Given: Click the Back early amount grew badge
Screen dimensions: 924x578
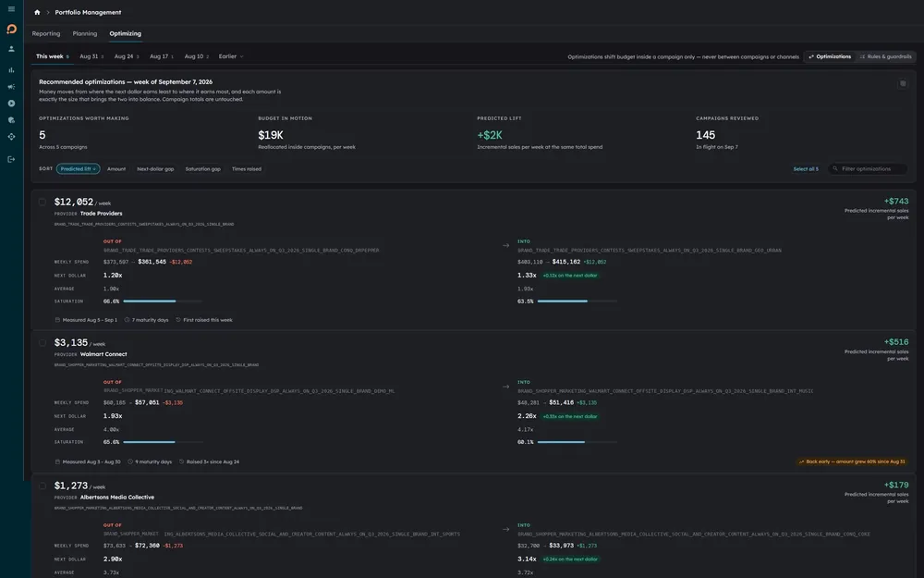Looking at the screenshot, I should pos(852,461).
